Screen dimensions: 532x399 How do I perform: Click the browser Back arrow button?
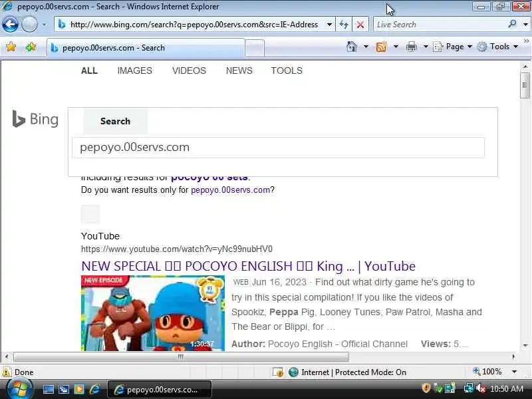coord(10,24)
